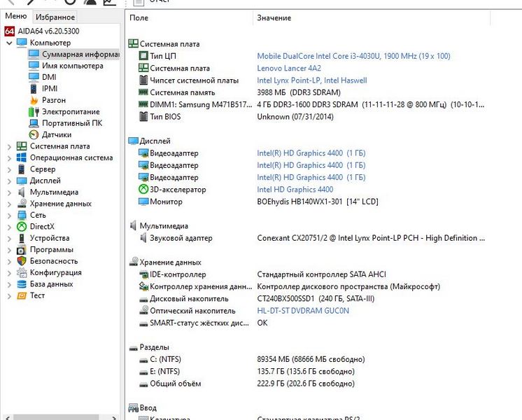Click the Безопасность shield icon
The height and width of the screenshot is (420, 522).
coord(22,261)
